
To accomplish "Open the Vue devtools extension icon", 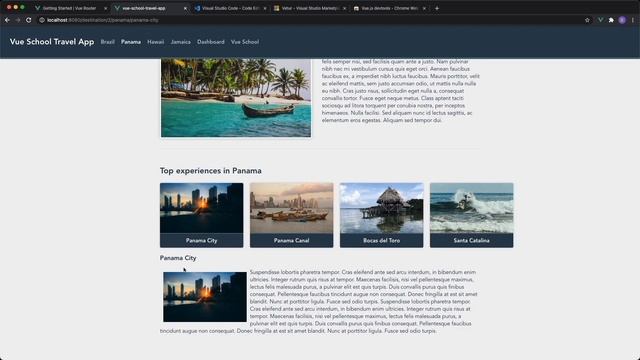I will point(600,20).
